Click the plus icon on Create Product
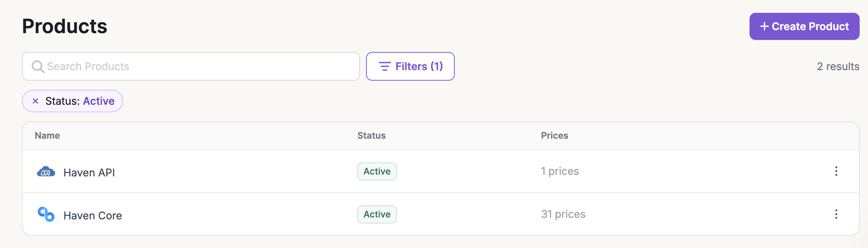This screenshot has width=868, height=248. click(x=764, y=26)
